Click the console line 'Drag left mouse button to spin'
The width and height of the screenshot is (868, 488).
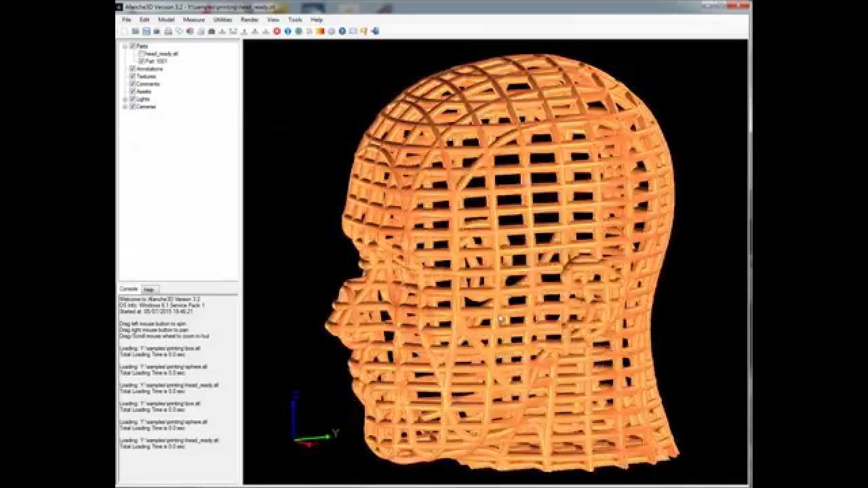coord(153,324)
